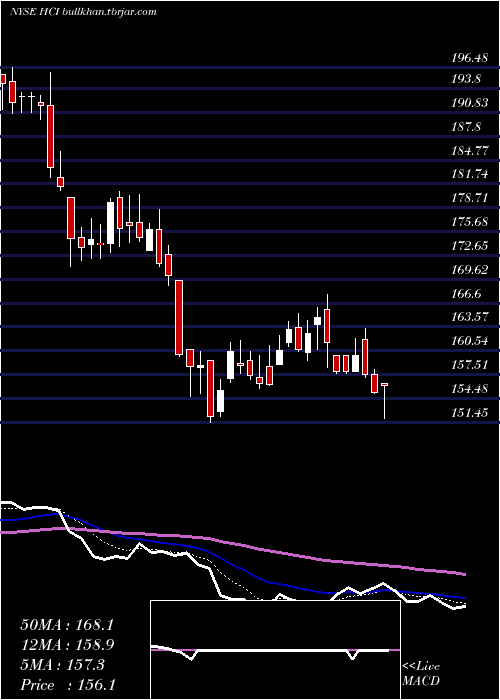Click the 190.83 price axis label

coord(469,103)
